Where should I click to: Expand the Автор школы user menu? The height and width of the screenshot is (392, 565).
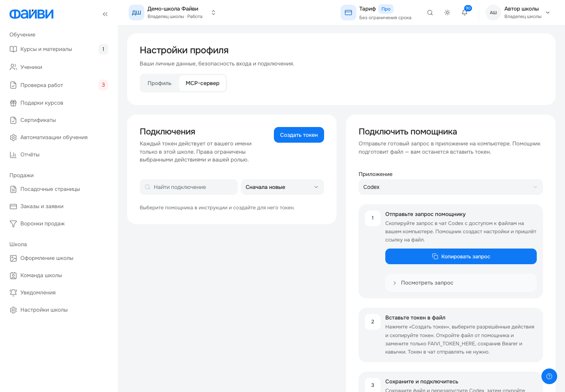548,13
